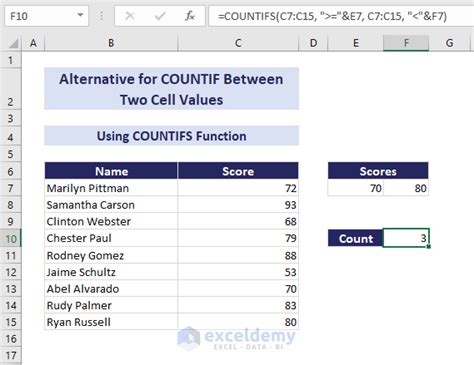
Task: Select cell containing Samantha Carson
Action: click(111, 205)
